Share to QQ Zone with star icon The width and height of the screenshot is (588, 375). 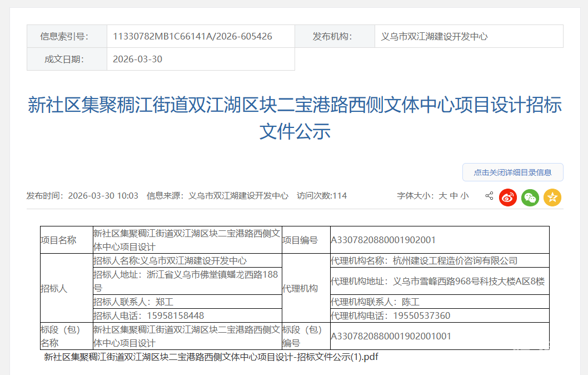click(x=552, y=197)
